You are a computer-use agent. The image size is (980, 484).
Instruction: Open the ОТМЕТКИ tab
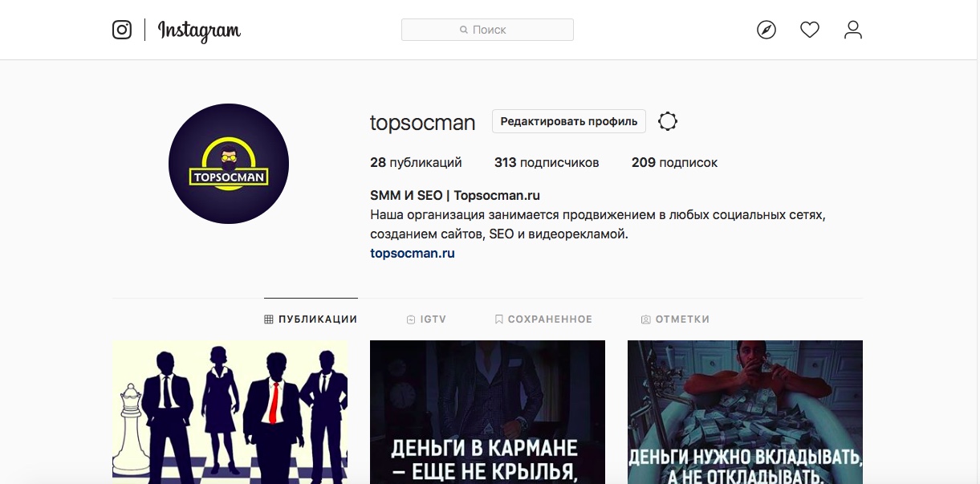coord(675,319)
